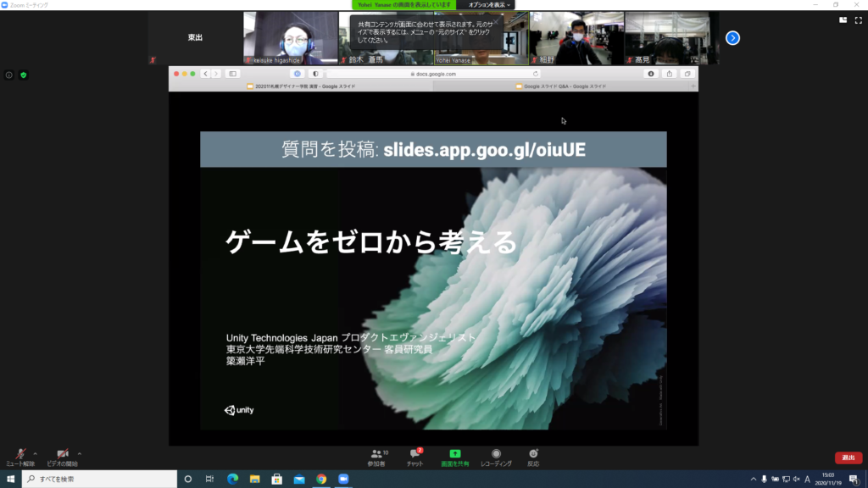This screenshot has height=488, width=868.
Task: Start video with the ビデオの開始 button
Action: point(62,457)
